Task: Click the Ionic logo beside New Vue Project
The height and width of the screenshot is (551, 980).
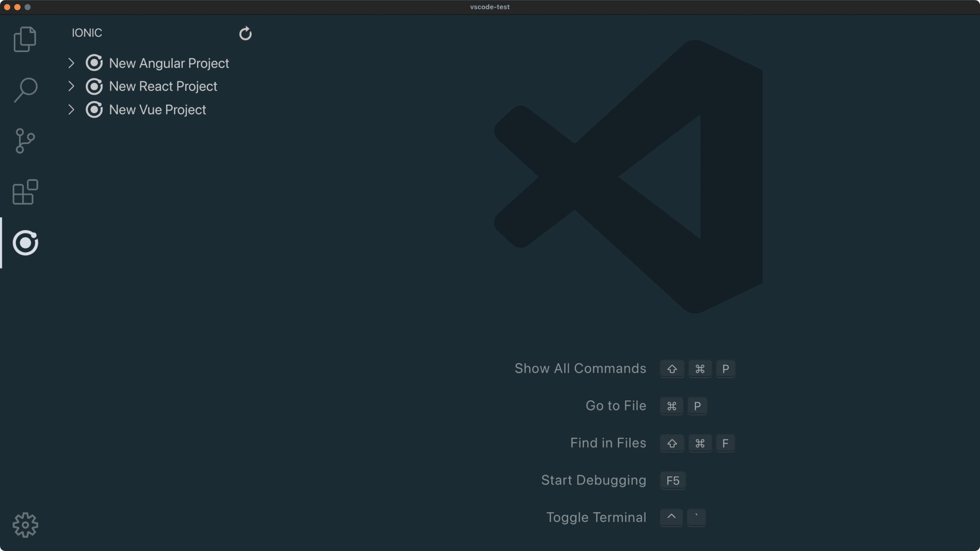Action: point(94,110)
